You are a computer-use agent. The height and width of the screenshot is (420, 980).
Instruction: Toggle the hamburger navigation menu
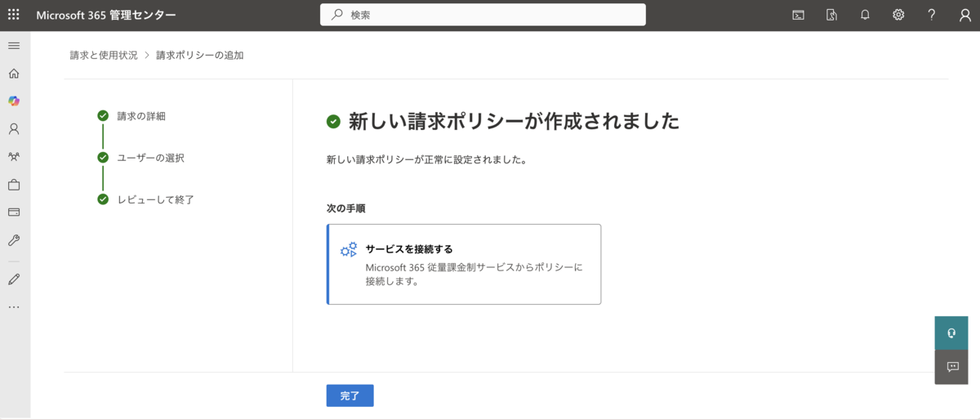(14, 46)
